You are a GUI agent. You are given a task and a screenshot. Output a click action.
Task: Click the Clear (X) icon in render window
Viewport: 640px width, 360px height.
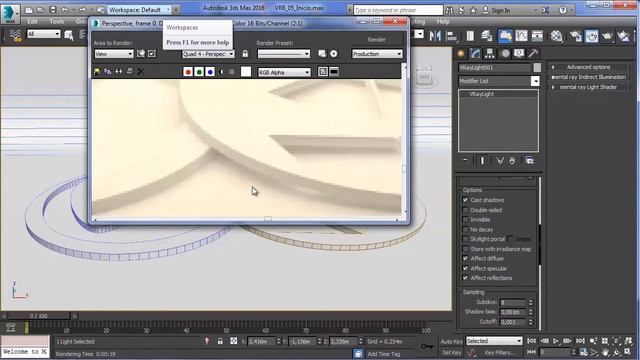[140, 72]
